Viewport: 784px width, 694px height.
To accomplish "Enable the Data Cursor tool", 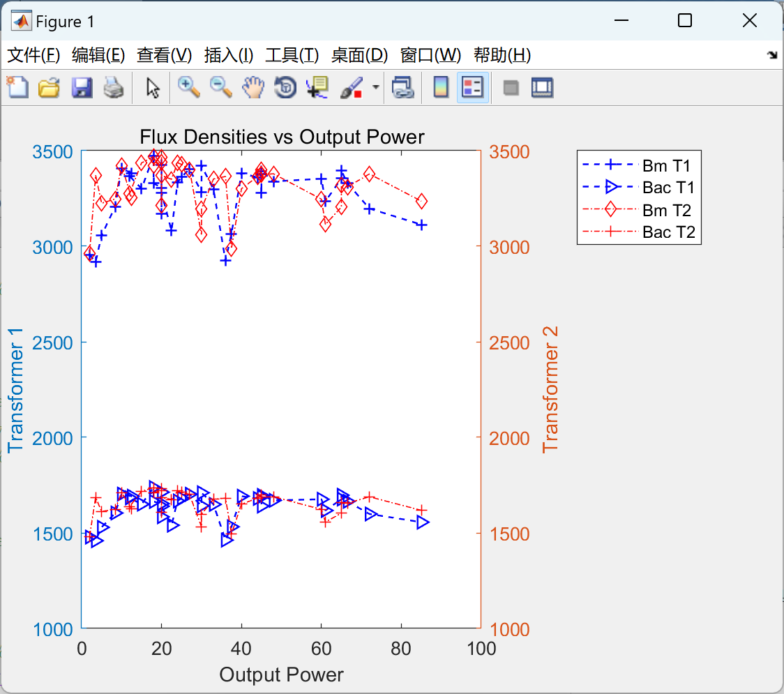I will (x=317, y=87).
